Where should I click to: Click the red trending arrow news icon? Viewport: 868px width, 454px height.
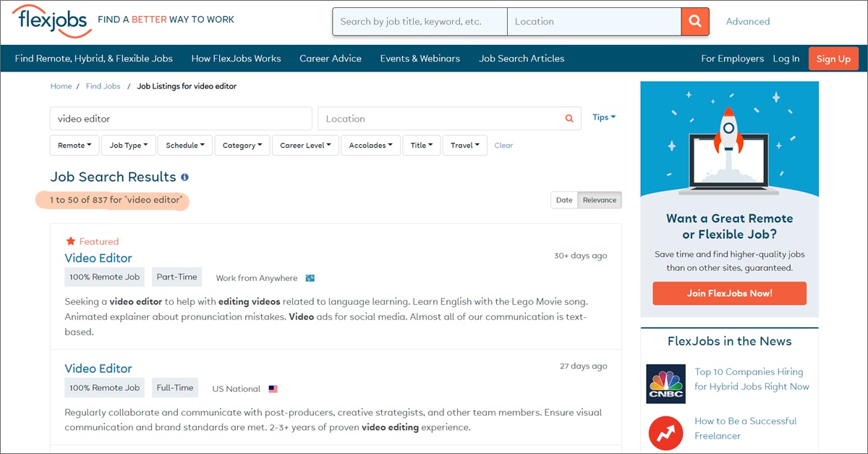pyautogui.click(x=665, y=433)
